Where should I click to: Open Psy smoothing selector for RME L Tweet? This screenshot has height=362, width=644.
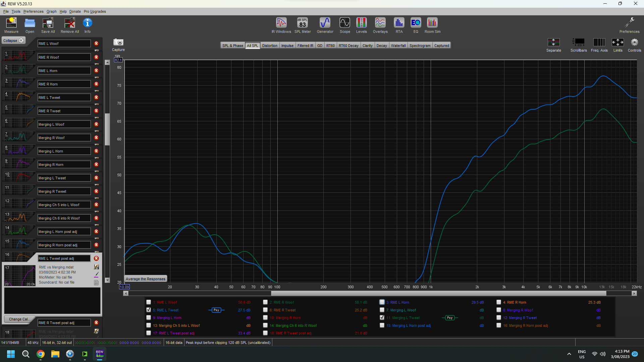point(216,310)
